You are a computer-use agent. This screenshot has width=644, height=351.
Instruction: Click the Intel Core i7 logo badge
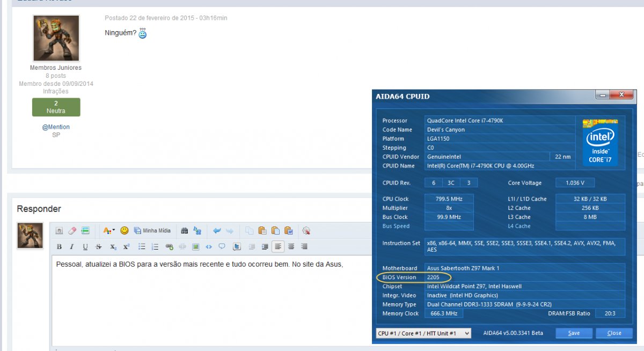(x=600, y=142)
